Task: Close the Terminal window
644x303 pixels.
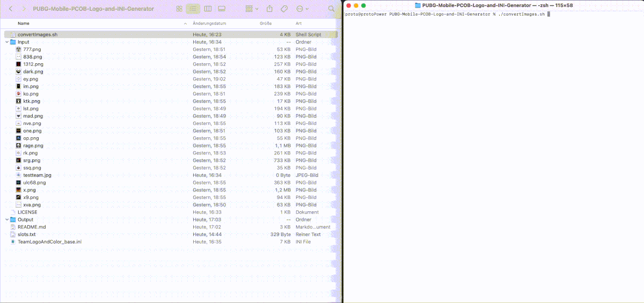Action: 349,5
